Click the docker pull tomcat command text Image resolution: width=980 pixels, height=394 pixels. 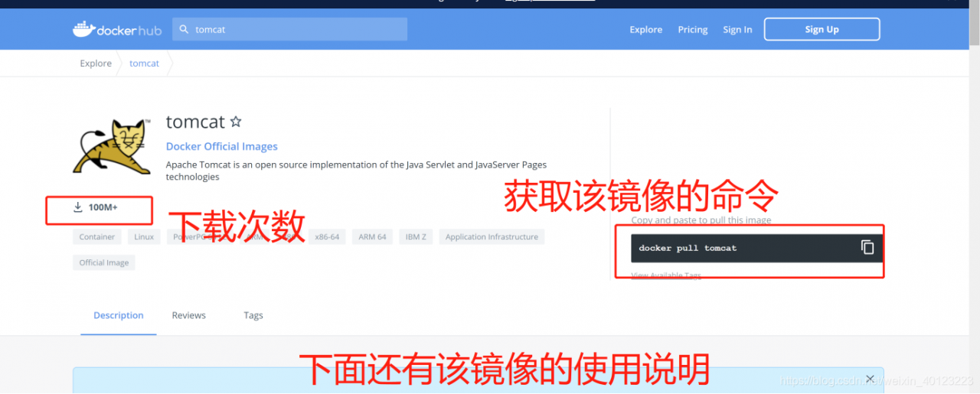[x=688, y=248]
